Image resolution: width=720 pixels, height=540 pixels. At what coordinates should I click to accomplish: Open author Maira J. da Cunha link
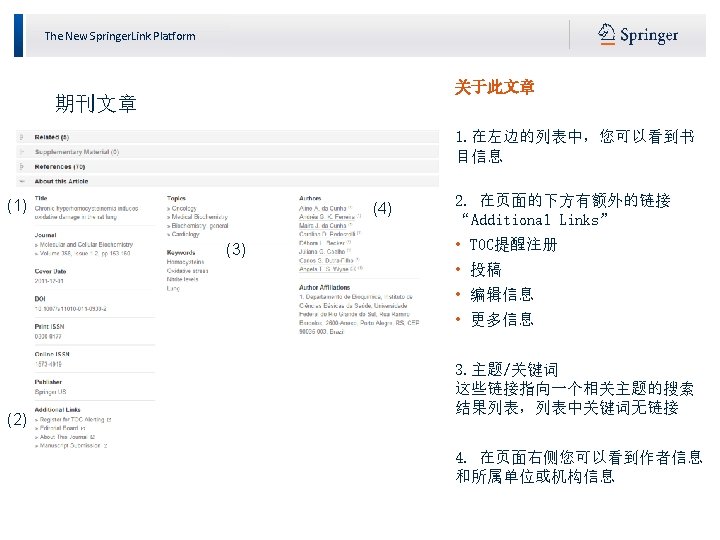[324, 225]
